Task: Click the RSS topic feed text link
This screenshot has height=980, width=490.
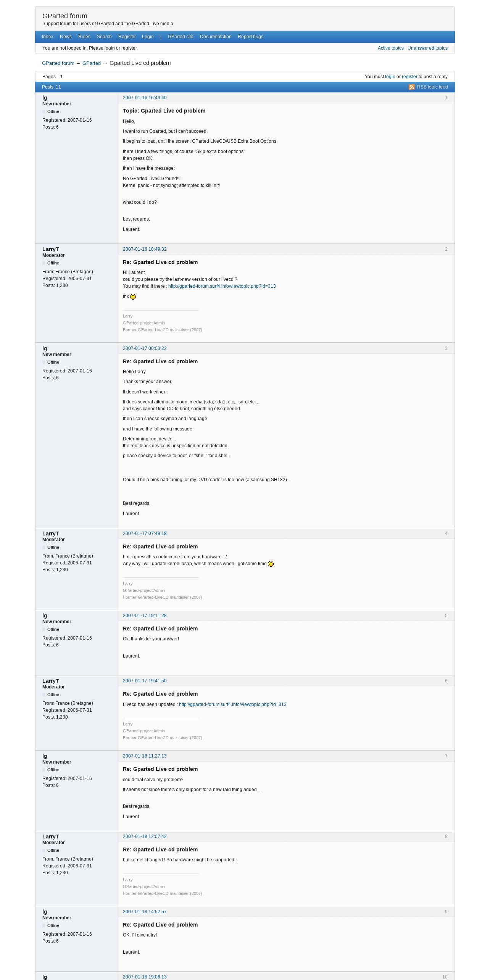Action: click(432, 87)
